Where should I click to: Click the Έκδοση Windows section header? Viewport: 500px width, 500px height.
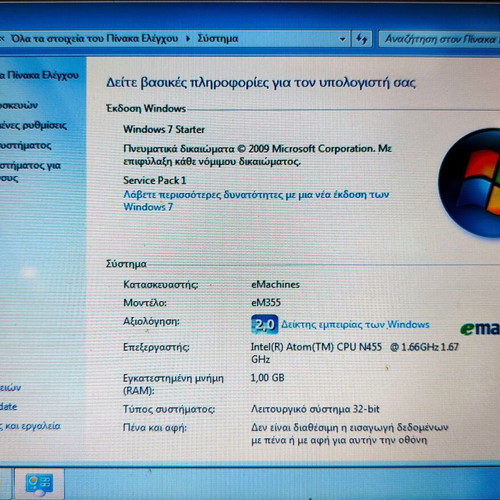point(146,108)
